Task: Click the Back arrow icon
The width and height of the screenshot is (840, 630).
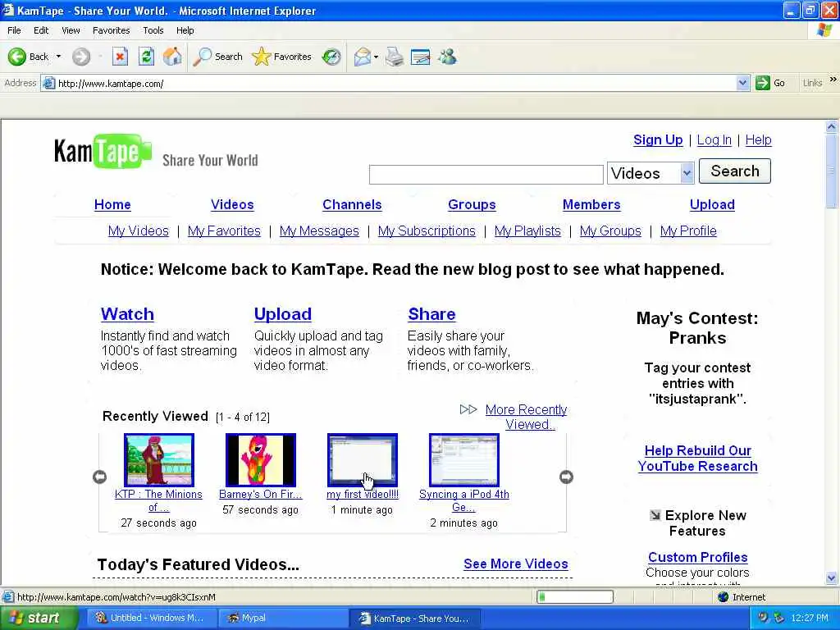Action: coord(17,57)
